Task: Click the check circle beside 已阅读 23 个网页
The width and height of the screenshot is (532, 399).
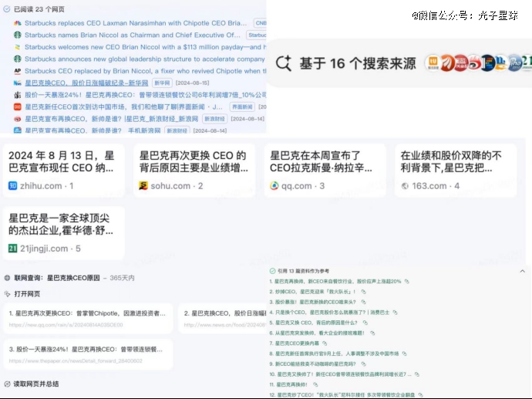Action: tap(7, 9)
